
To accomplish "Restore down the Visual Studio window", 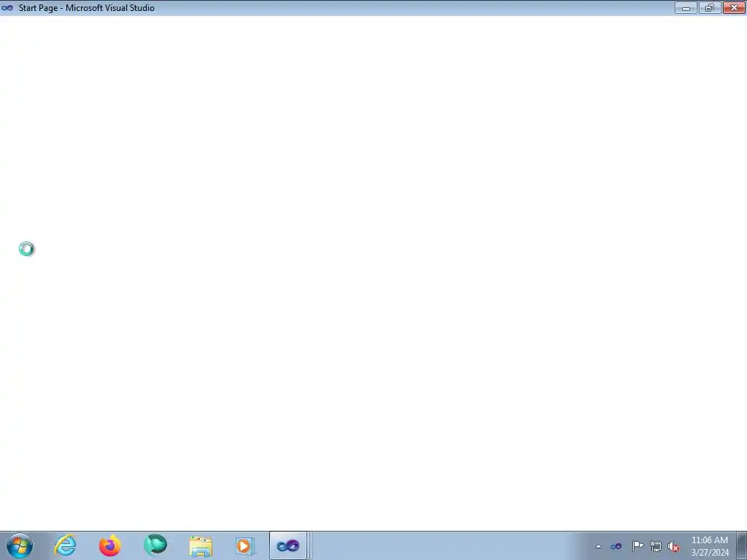I will pos(710,7).
